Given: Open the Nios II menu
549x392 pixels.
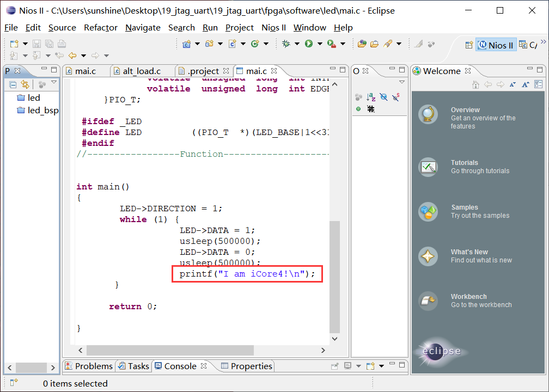Looking at the screenshot, I should [x=273, y=27].
